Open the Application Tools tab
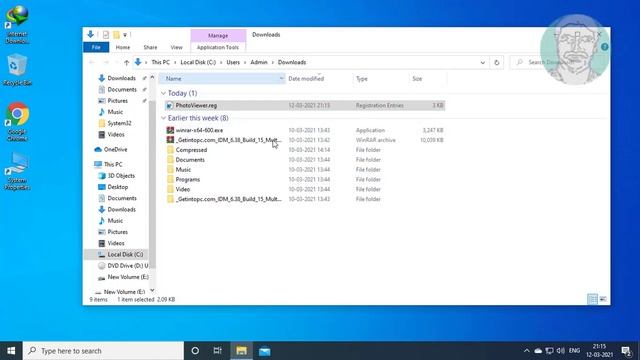Image resolution: width=640 pixels, height=360 pixels. (x=218, y=47)
